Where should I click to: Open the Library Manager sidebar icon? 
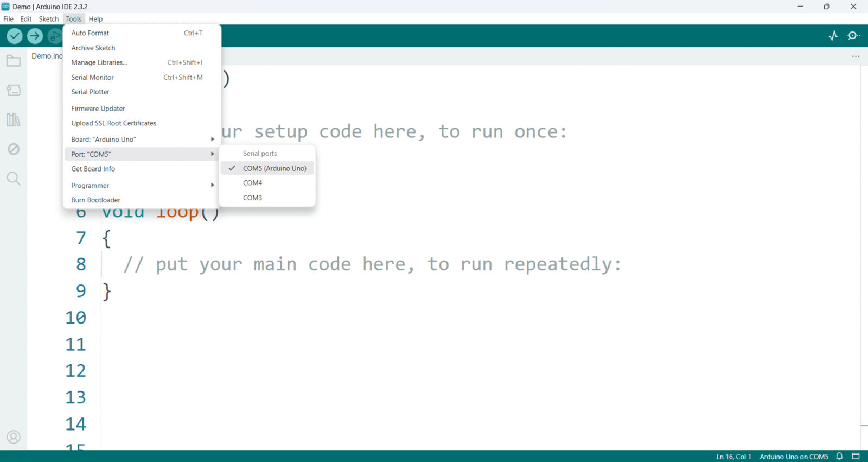(14, 119)
